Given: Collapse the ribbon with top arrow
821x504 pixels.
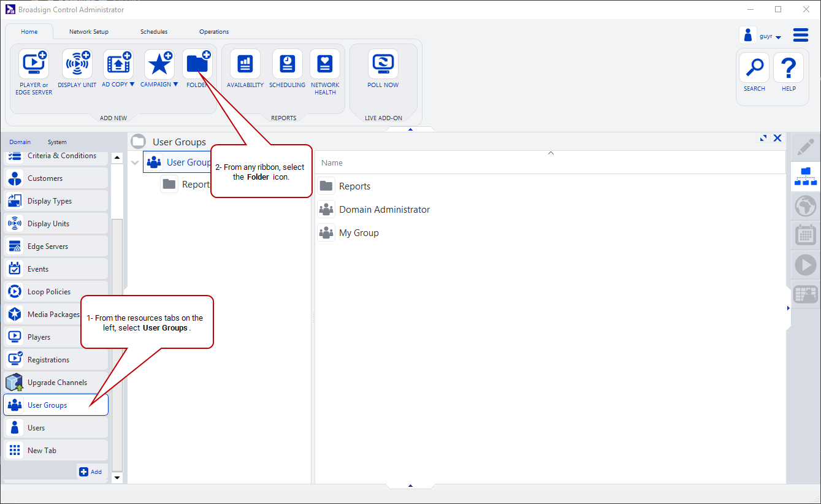Looking at the screenshot, I should tap(410, 129).
